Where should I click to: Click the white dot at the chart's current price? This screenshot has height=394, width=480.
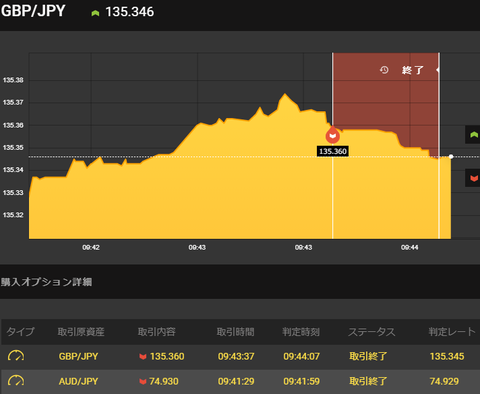[x=451, y=156]
